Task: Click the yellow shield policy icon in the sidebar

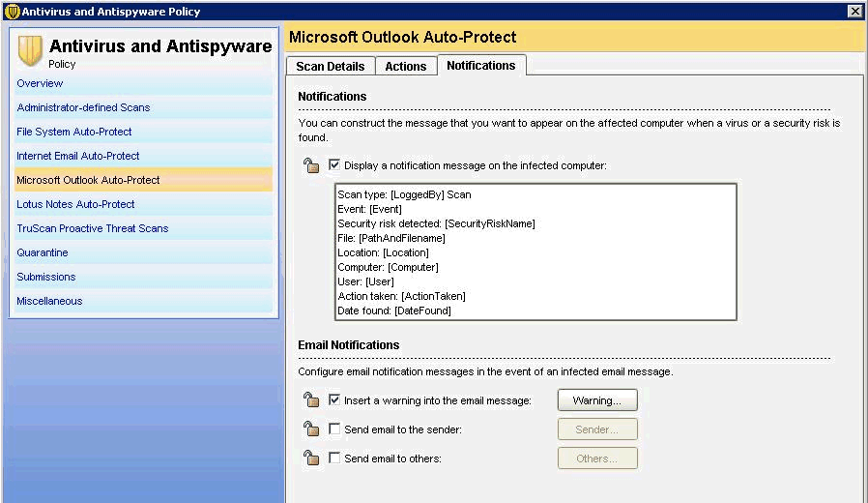Action: pyautogui.click(x=31, y=51)
